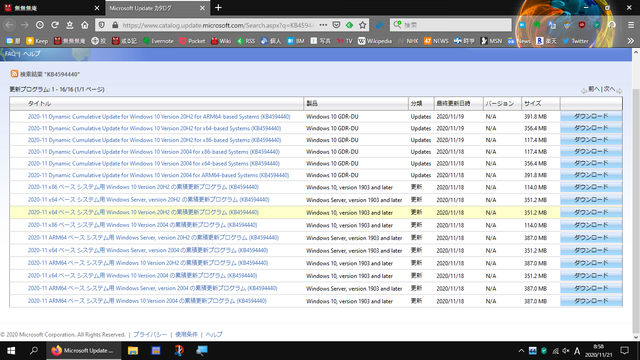The width and height of the screenshot is (640, 360).
Task: Select the Microsoft Update catalog tab
Action: pyautogui.click(x=158, y=8)
